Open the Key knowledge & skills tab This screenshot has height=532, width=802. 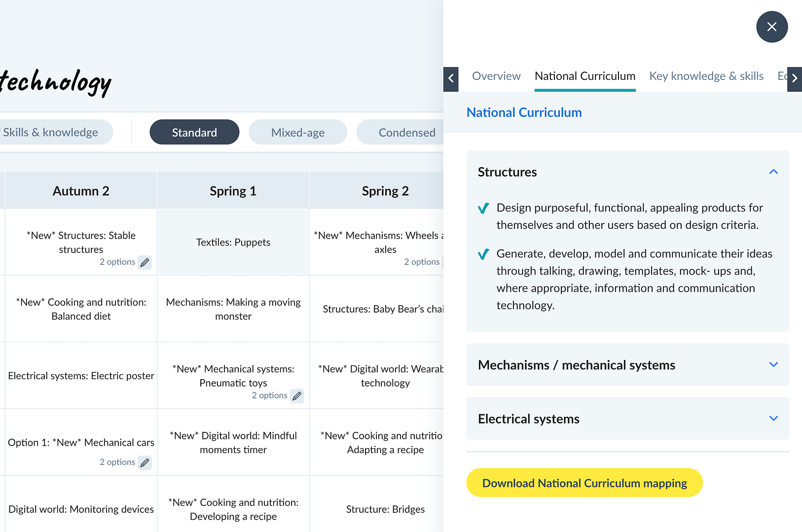coord(706,76)
